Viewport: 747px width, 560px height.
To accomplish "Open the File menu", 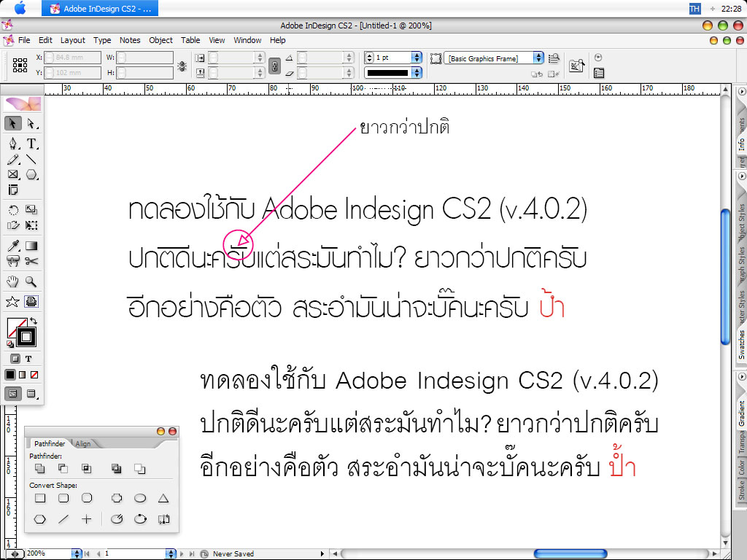I will pos(24,41).
